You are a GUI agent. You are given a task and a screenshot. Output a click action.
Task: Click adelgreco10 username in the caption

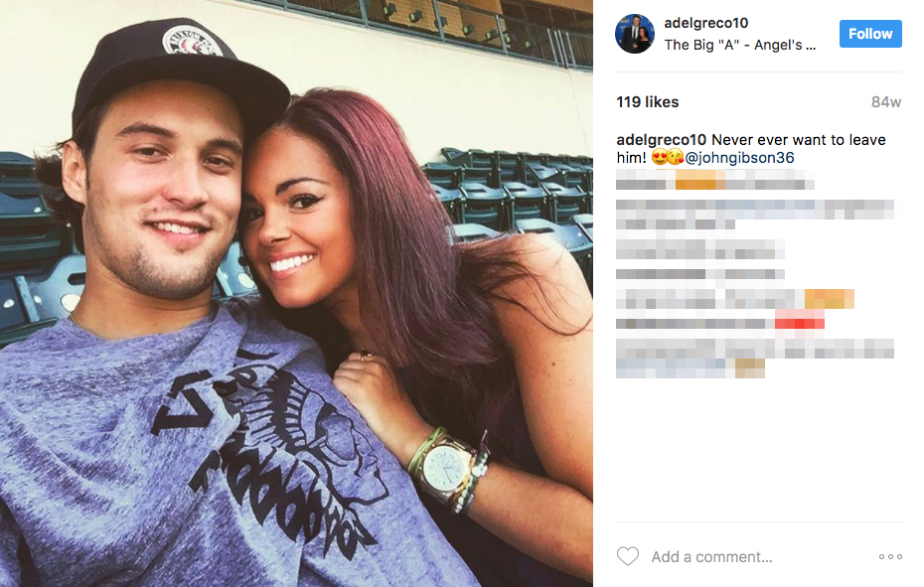pyautogui.click(x=661, y=140)
